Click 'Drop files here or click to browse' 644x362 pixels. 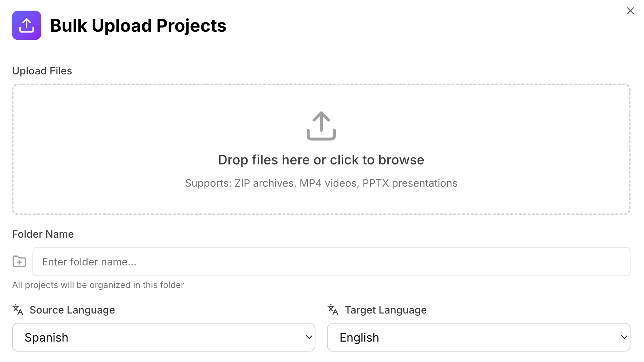[321, 160]
